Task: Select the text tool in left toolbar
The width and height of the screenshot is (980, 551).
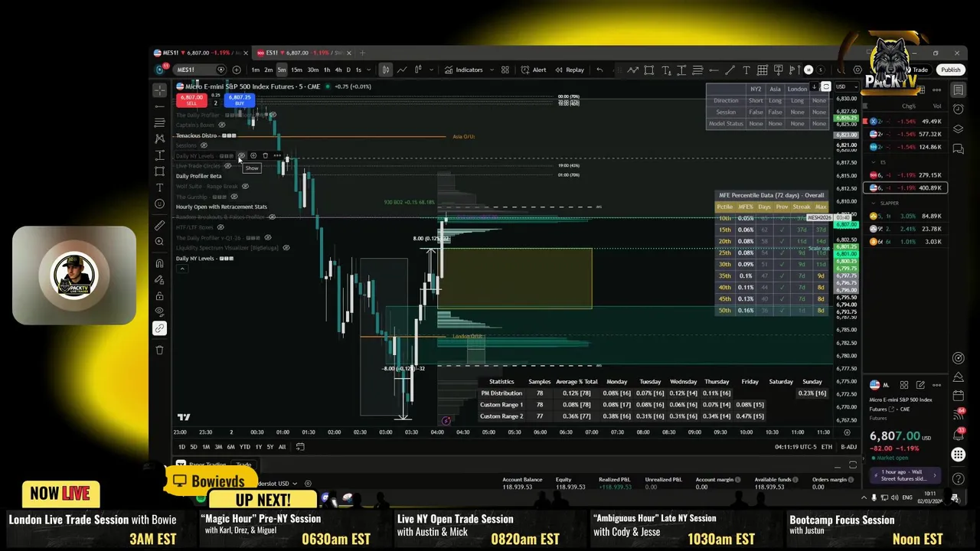Action: 159,187
